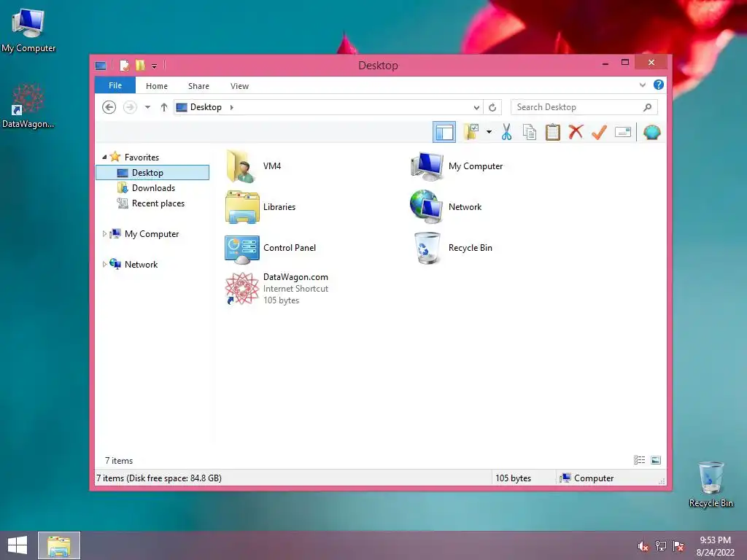Click the 105 bytes status bar entry
This screenshot has width=747, height=560.
pyautogui.click(x=513, y=478)
